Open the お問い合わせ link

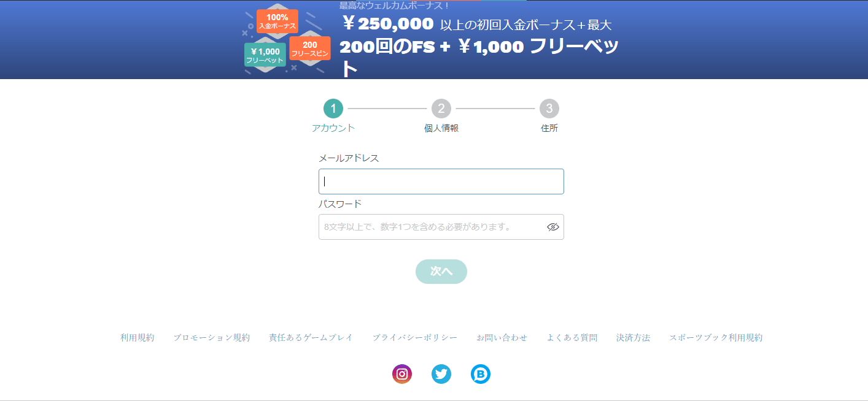pyautogui.click(x=502, y=338)
